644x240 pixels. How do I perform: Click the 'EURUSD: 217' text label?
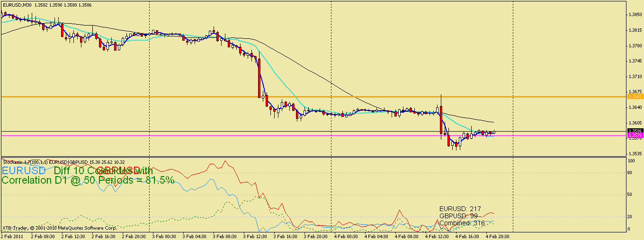point(460,209)
